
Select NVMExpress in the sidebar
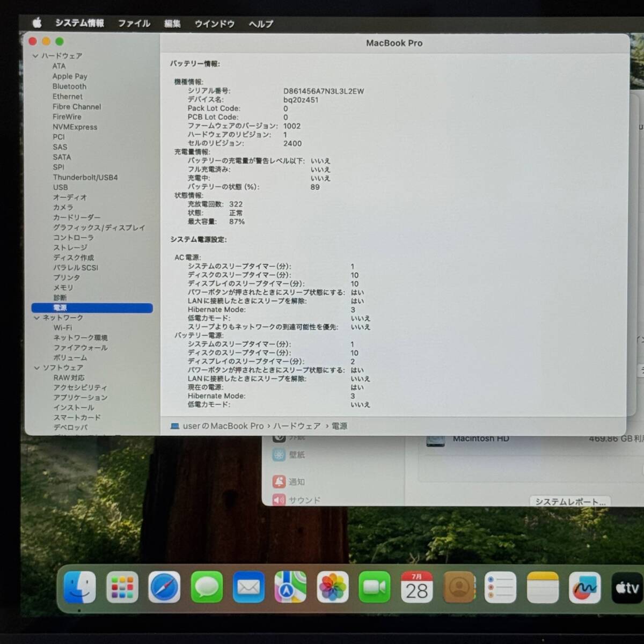(x=75, y=127)
